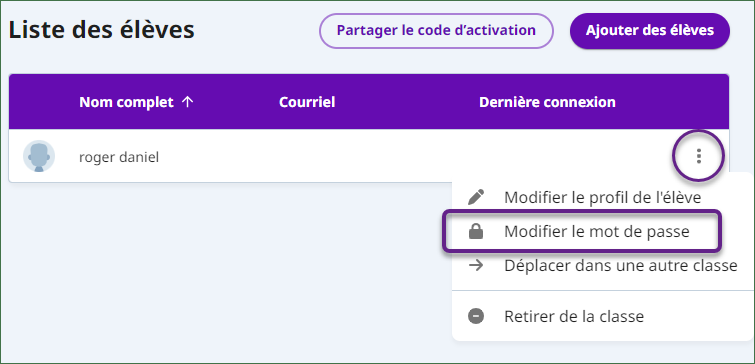Click the lock password icon
The height and width of the screenshot is (364, 755).
click(476, 232)
